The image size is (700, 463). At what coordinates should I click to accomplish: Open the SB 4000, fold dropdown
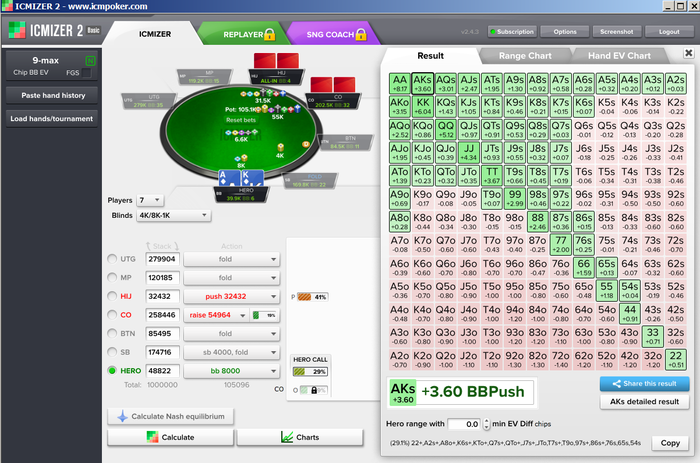click(x=232, y=352)
